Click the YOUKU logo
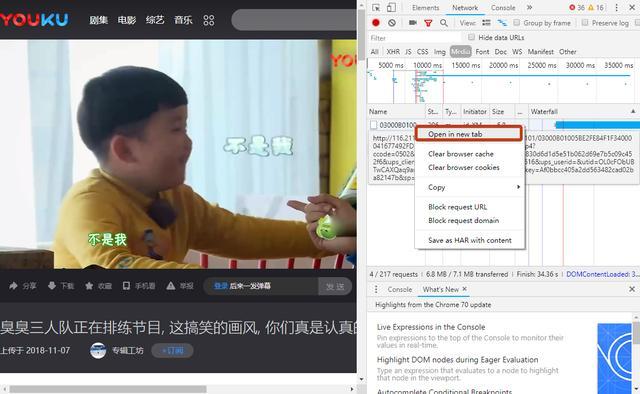Viewport: 640px width, 394px height. (x=34, y=20)
